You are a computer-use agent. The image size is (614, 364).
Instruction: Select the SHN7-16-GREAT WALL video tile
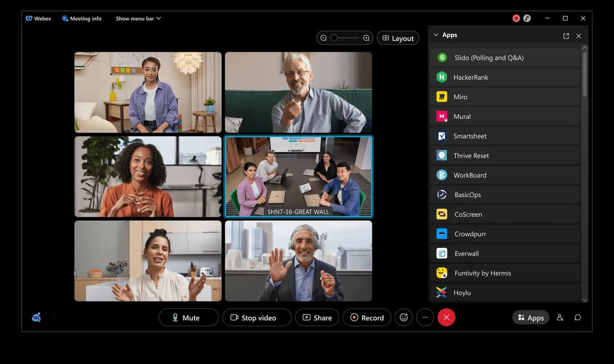[x=299, y=176]
